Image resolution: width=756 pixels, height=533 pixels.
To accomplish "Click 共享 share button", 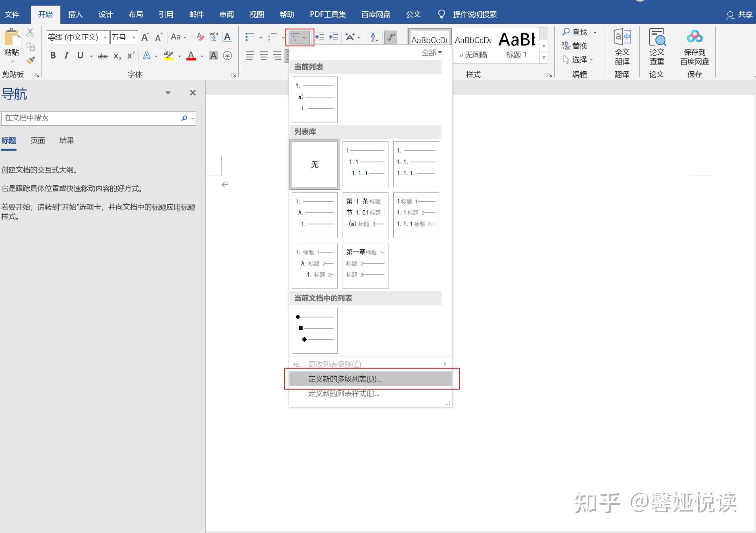I will click(739, 15).
